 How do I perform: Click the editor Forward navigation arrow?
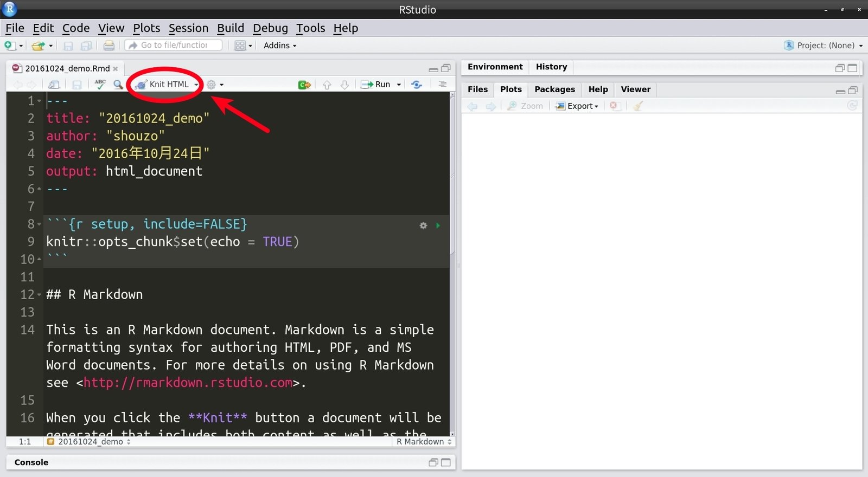coord(31,85)
